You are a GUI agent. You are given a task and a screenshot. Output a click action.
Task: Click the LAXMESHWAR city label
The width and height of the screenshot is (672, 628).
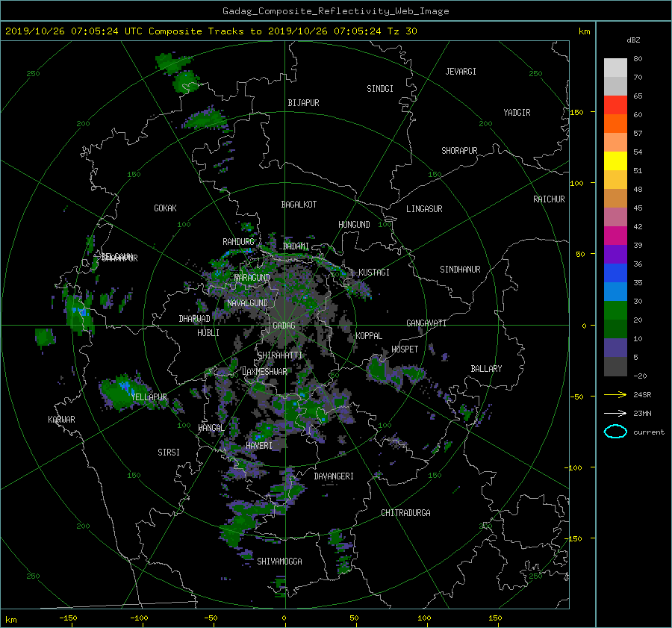click(x=264, y=372)
